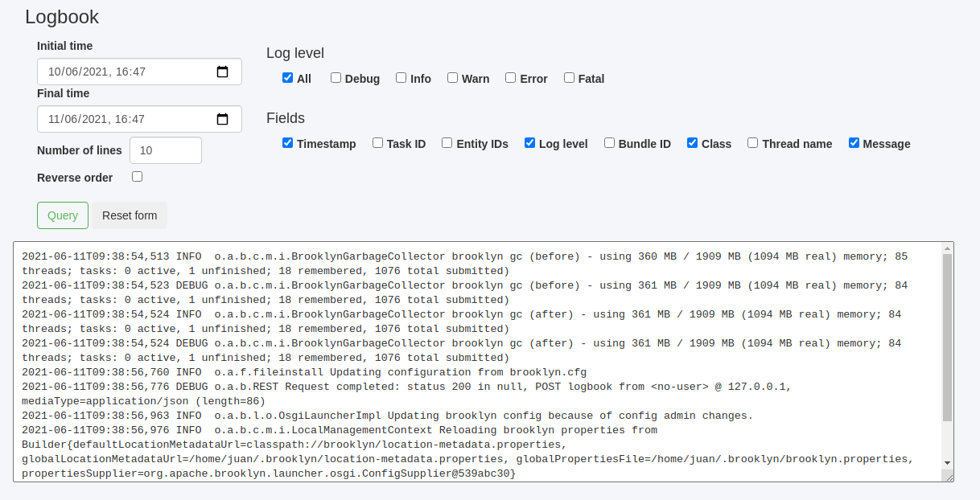Check the Thread name field checkbox
980x500 pixels.
point(752,143)
